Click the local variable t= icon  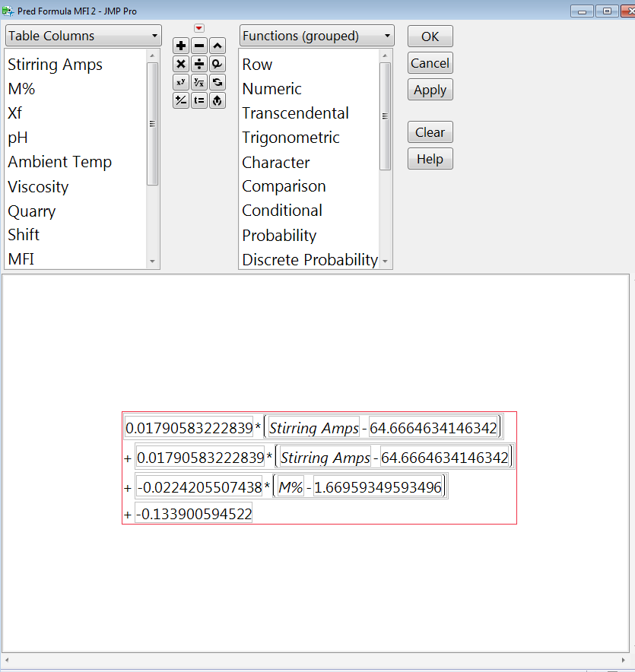198,100
